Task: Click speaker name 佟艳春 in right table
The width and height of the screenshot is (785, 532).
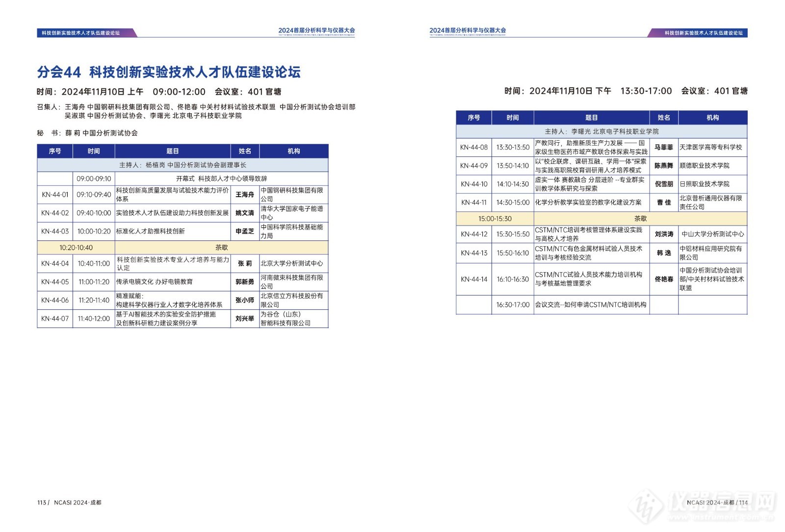Action: click(x=664, y=279)
